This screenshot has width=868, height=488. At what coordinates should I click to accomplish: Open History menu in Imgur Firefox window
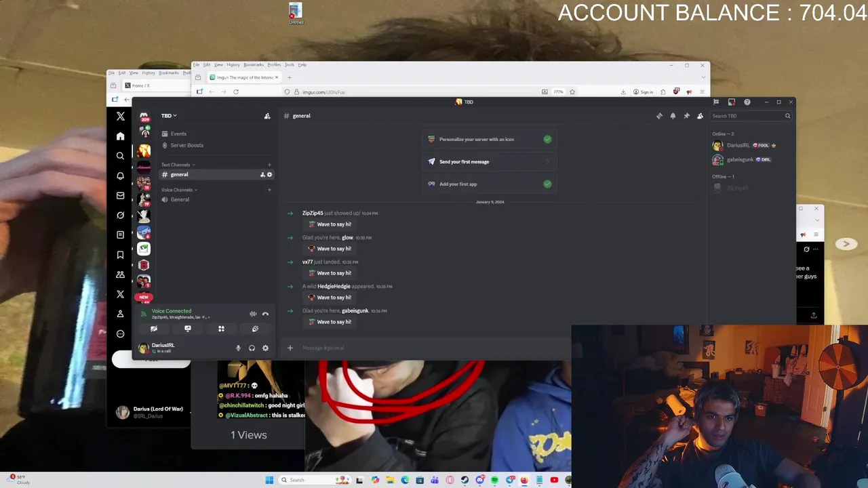click(x=233, y=65)
